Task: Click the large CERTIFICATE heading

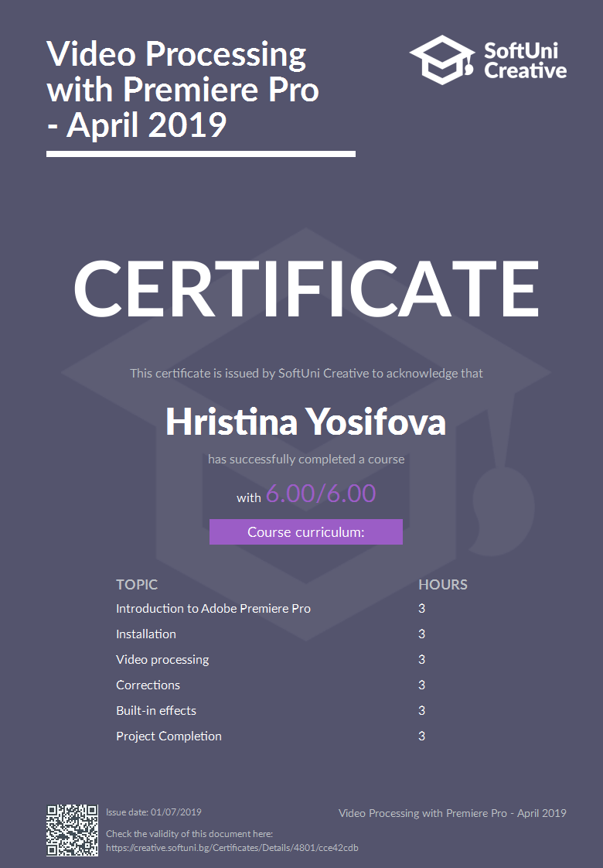Action: (305, 288)
